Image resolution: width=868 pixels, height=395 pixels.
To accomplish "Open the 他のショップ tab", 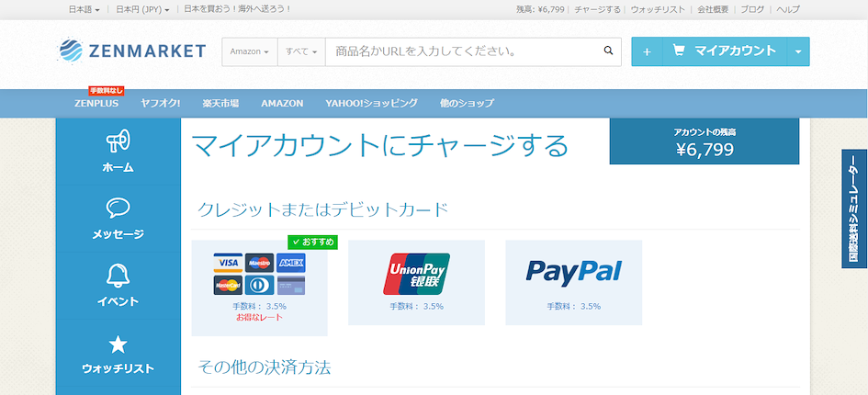I will pyautogui.click(x=467, y=103).
